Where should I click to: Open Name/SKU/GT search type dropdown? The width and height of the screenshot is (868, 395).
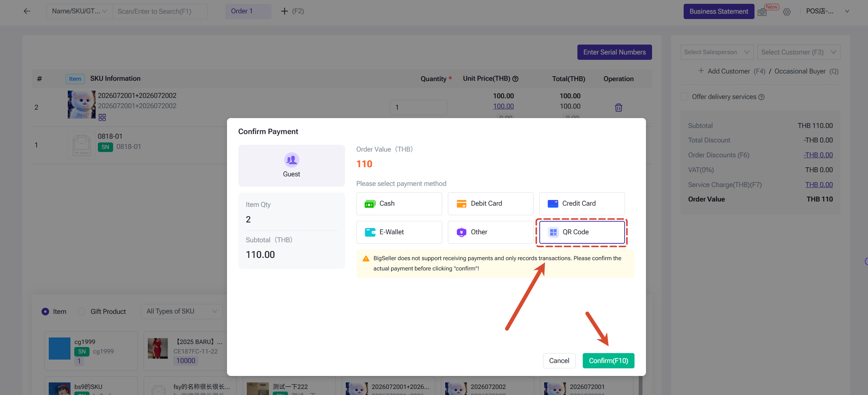pyautogui.click(x=80, y=11)
